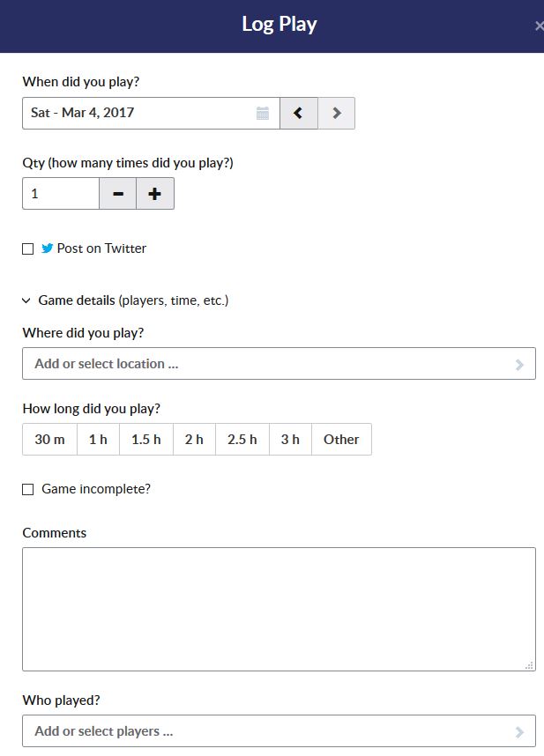
Task: Decrease play quantity with minus button
Action: point(118,194)
